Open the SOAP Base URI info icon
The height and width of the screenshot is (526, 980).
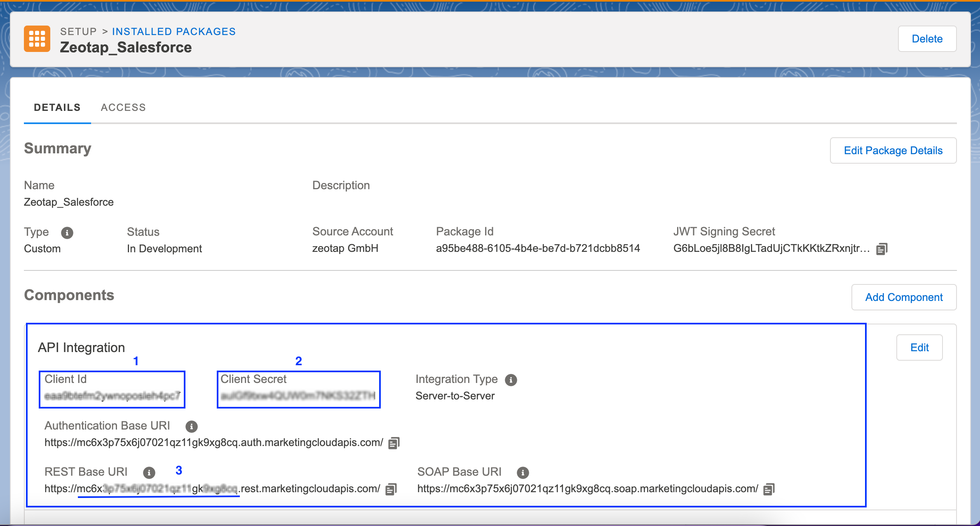[523, 472]
